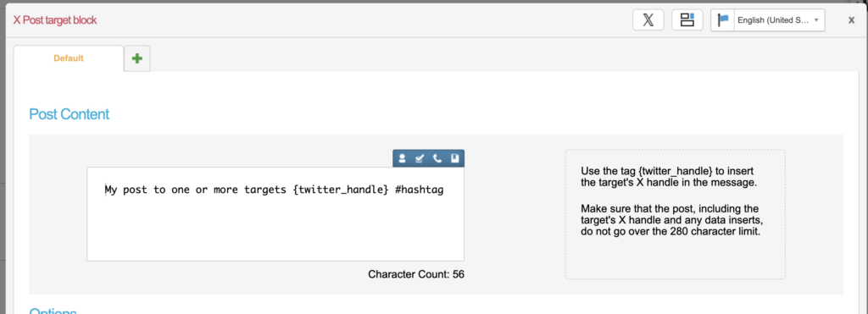Expand language list via small arrow
Viewport: 868px width, 314px height.
(816, 20)
